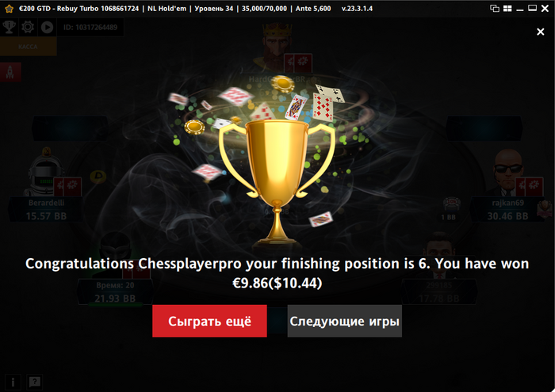Click the gold star favorite icon
This screenshot has width=555, height=392.
coord(9,9)
